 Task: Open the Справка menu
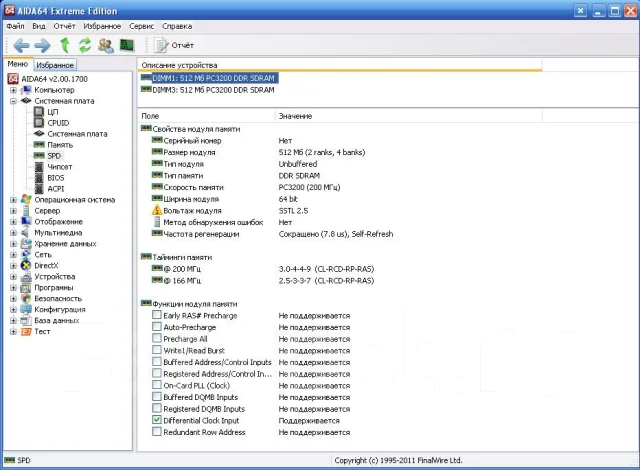click(177, 26)
